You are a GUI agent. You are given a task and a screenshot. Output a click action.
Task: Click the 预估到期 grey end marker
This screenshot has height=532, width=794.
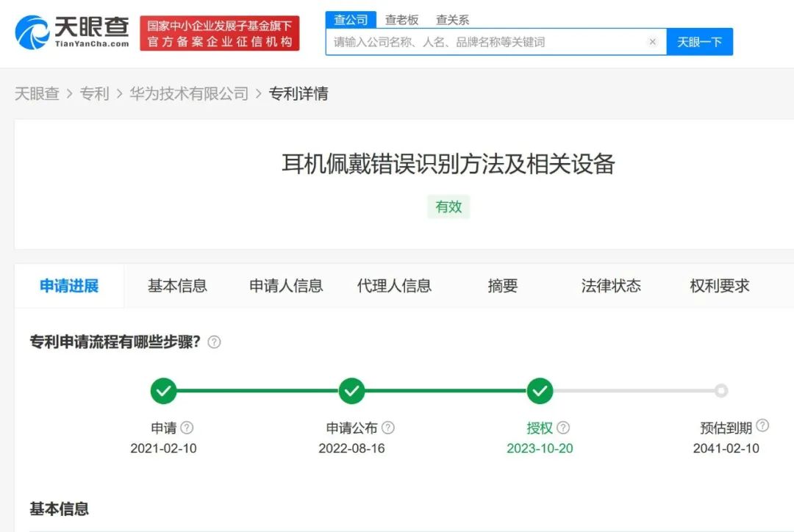tap(721, 391)
